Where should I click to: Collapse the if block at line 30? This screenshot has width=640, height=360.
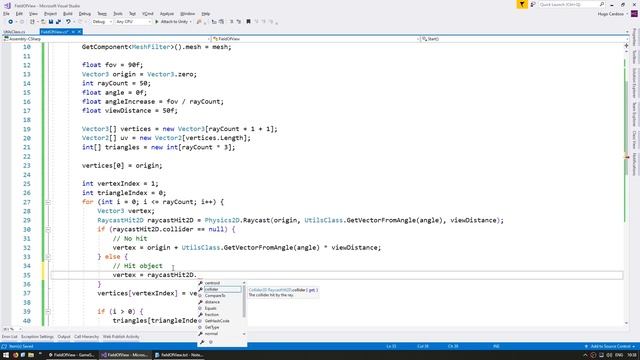point(48,229)
